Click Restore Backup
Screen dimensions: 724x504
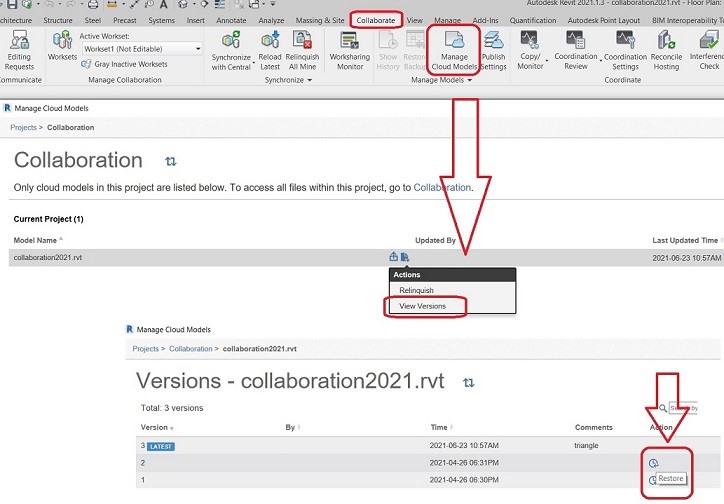(x=414, y=50)
